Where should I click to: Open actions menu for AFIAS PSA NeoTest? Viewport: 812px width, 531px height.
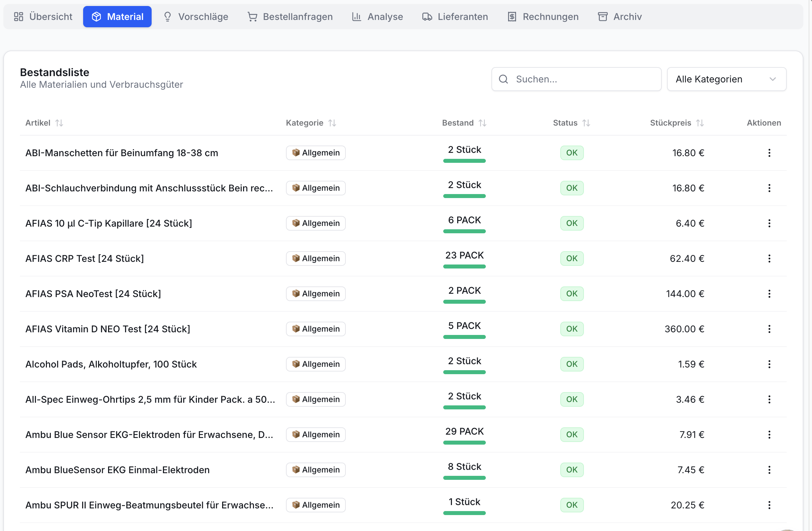[769, 294]
